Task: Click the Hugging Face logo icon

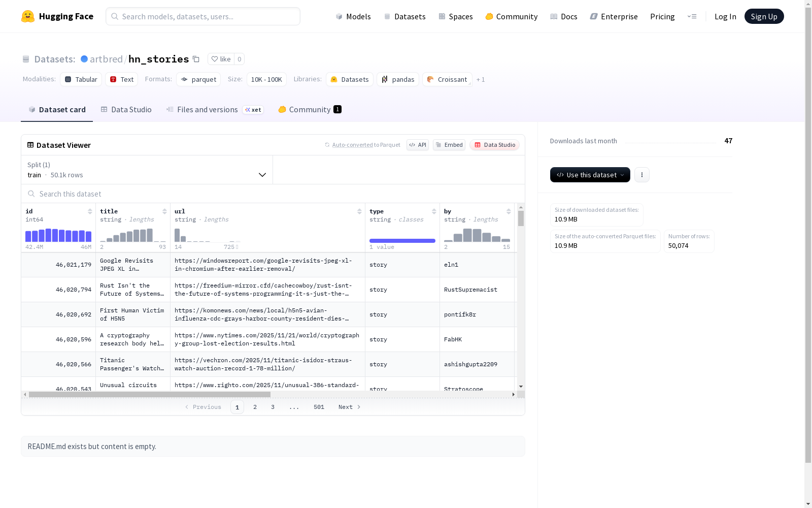Action: click(x=28, y=16)
